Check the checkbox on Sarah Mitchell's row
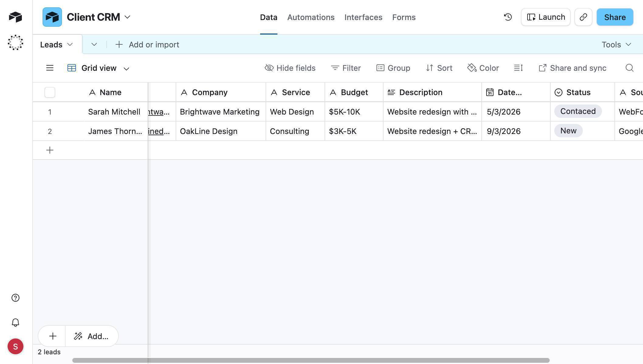Image resolution: width=643 pixels, height=364 pixels. [x=50, y=112]
